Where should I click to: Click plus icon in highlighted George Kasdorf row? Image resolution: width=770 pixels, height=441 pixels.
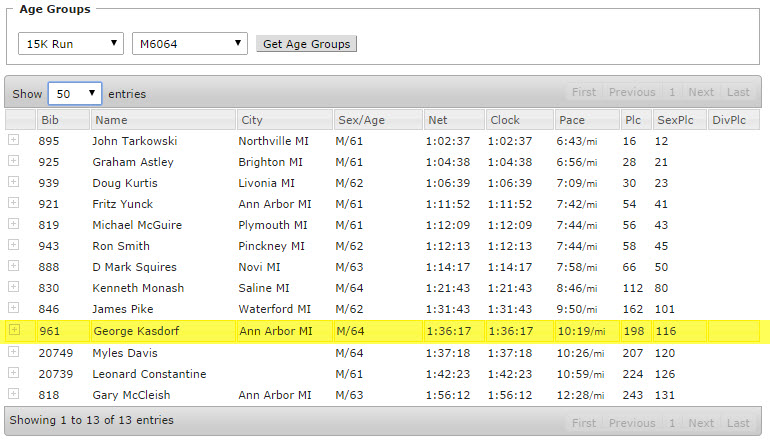click(x=14, y=330)
